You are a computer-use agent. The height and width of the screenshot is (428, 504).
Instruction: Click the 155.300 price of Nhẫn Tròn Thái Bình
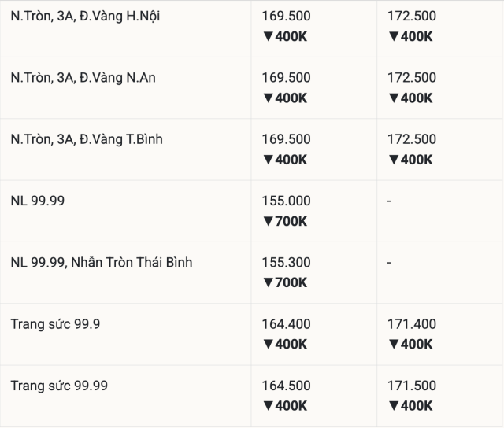pos(287,262)
